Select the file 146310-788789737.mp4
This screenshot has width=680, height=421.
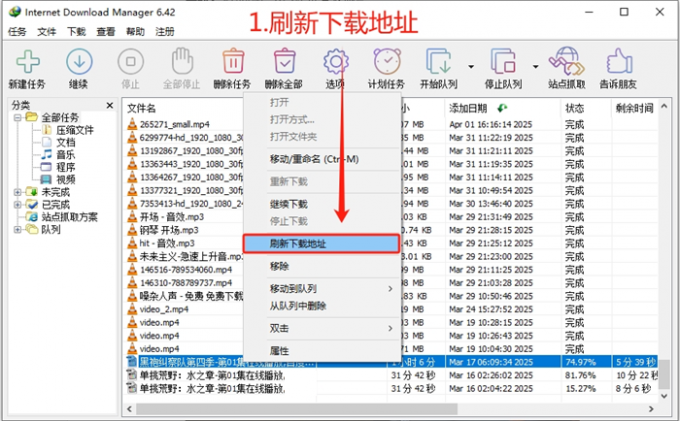[186, 283]
